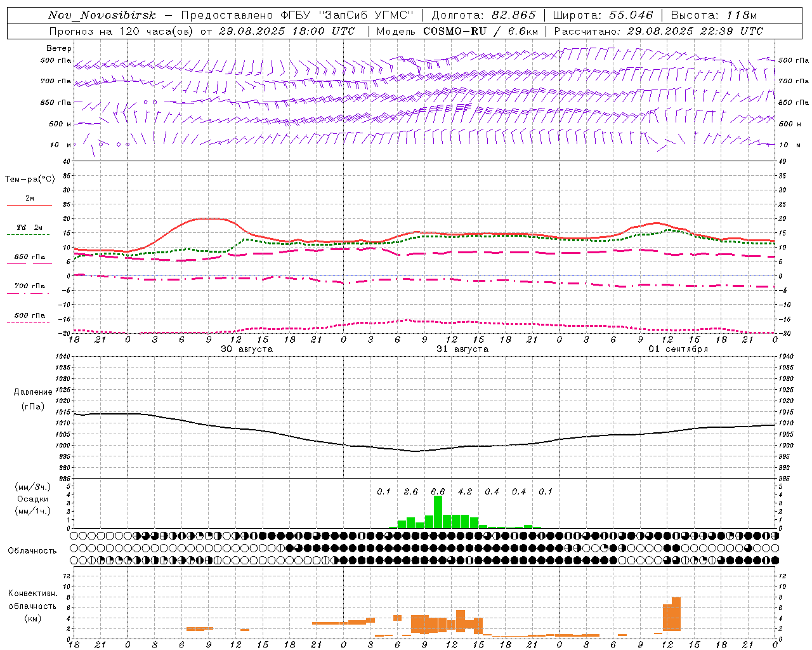Click the Модель COSMO-RU / 6.6км text
This screenshot has height=650, width=812.
coord(457,31)
